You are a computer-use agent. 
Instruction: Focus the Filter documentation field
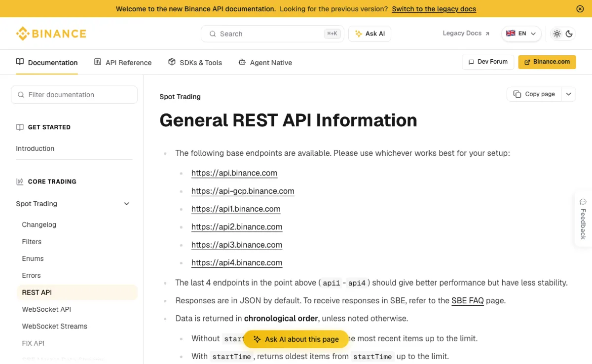(x=74, y=95)
